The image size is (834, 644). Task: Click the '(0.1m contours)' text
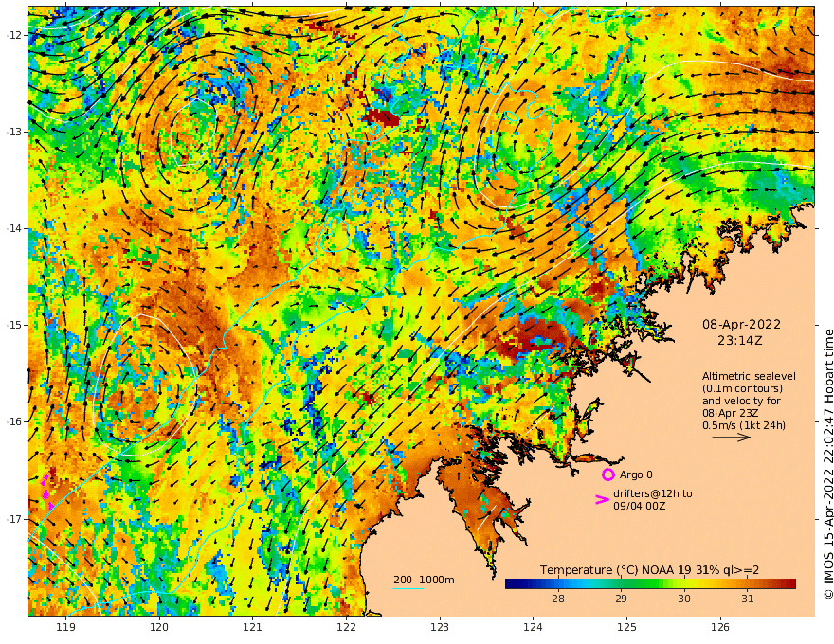coord(742,388)
